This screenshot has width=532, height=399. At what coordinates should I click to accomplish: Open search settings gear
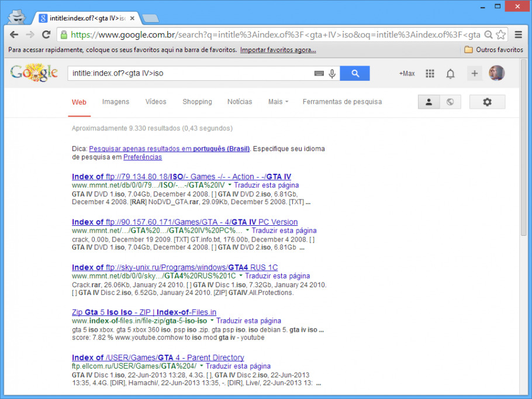(487, 102)
